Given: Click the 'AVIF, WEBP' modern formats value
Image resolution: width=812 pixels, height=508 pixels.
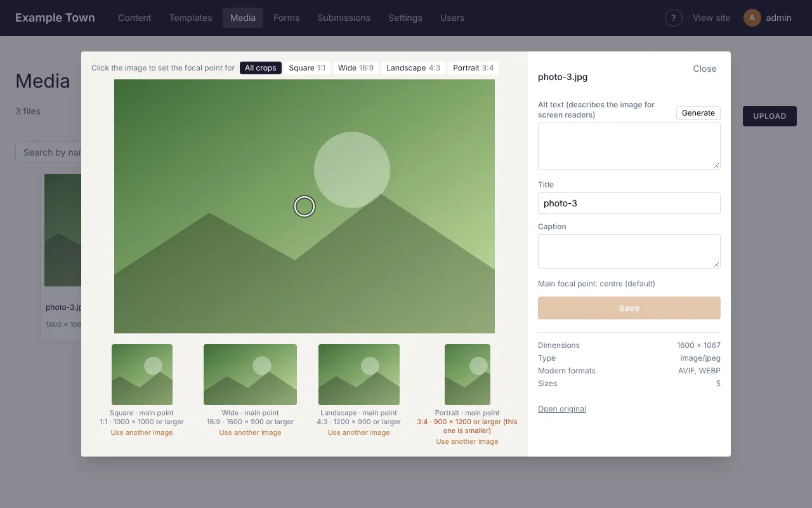Looking at the screenshot, I should 699,371.
